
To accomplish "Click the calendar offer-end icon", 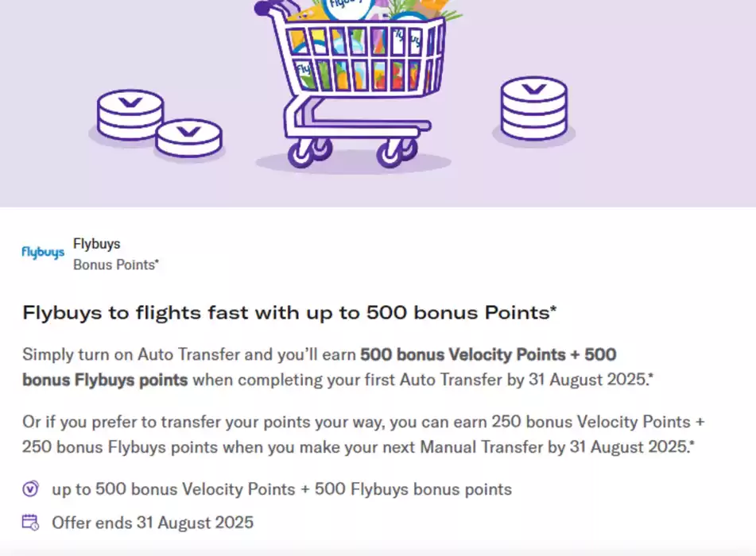I will pos(30,523).
